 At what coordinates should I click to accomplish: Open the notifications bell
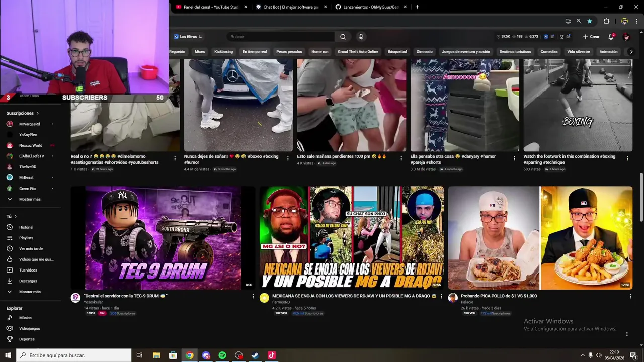[611, 37]
